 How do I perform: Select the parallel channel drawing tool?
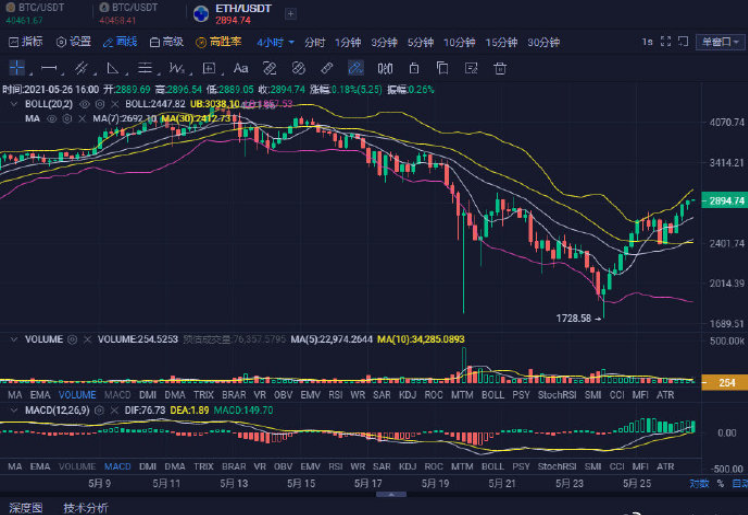point(82,68)
